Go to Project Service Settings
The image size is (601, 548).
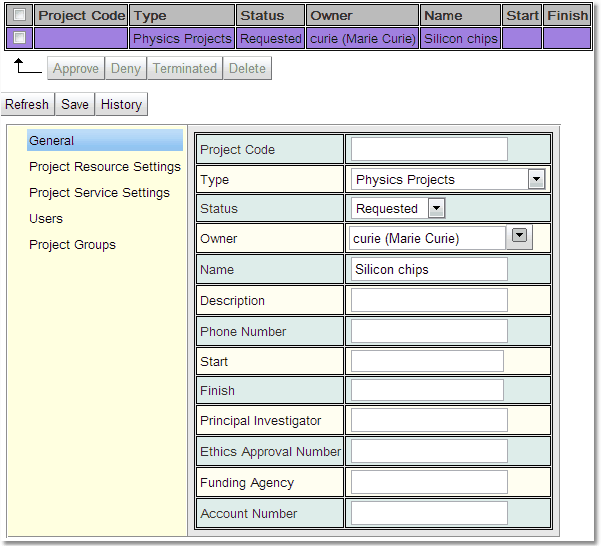coord(99,193)
